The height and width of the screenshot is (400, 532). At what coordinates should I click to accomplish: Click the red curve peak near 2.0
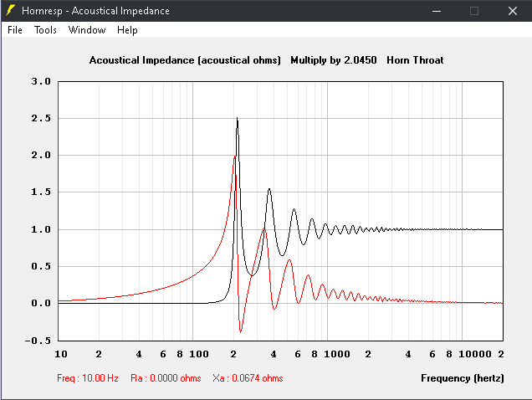click(x=234, y=156)
